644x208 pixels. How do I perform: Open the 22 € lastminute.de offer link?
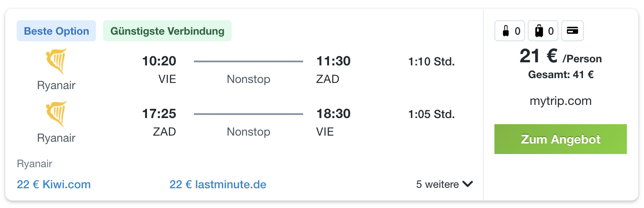click(x=218, y=184)
